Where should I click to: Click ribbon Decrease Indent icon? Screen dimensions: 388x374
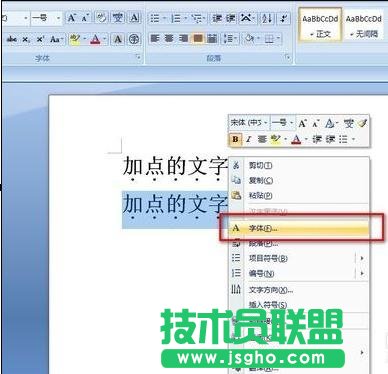[217, 18]
